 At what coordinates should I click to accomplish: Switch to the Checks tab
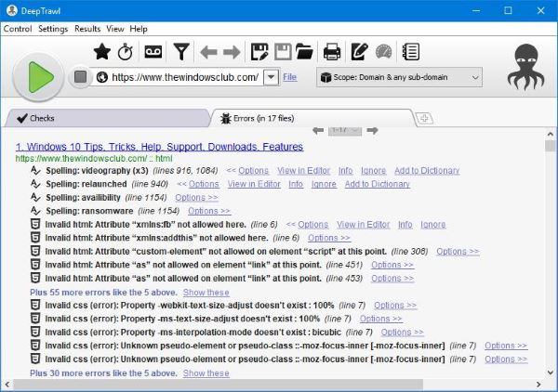click(x=107, y=118)
